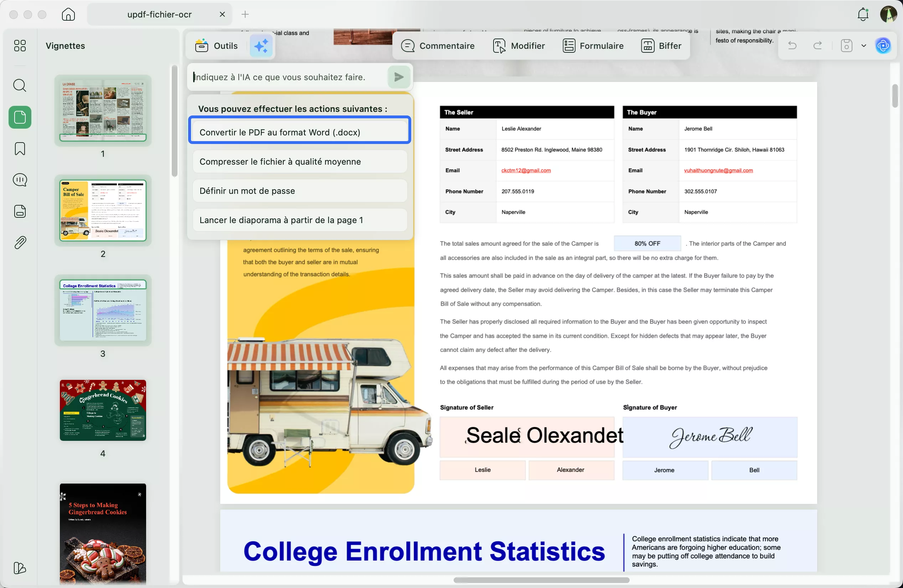Screen dimensions: 903x588
Task: Click the undo arrow icon
Action: 792,46
